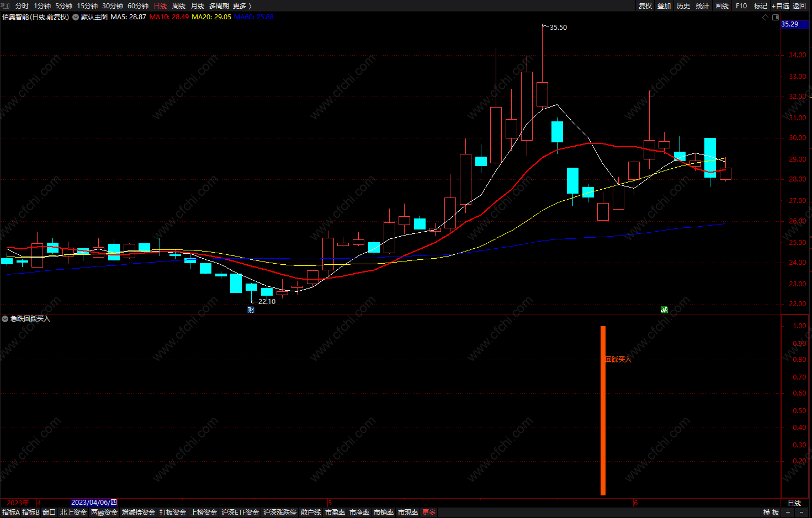Open the 窗口 window options
This screenshot has height=518, width=812.
tap(49, 512)
